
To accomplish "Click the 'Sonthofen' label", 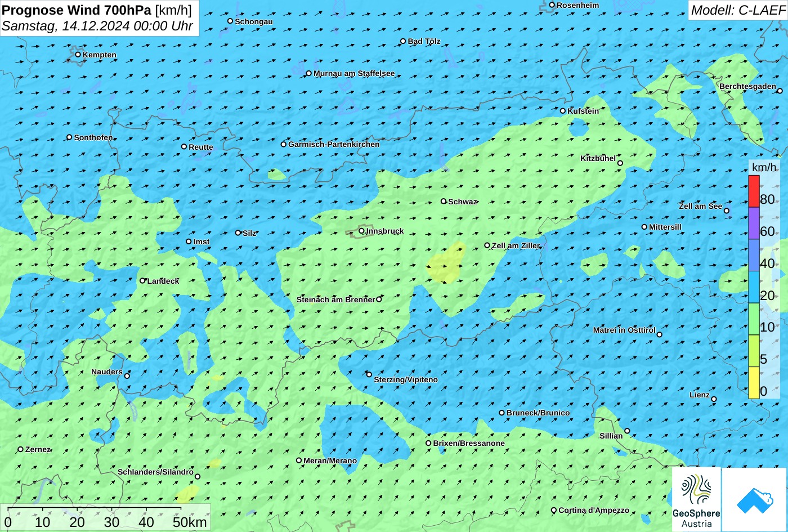I will [x=93, y=137].
